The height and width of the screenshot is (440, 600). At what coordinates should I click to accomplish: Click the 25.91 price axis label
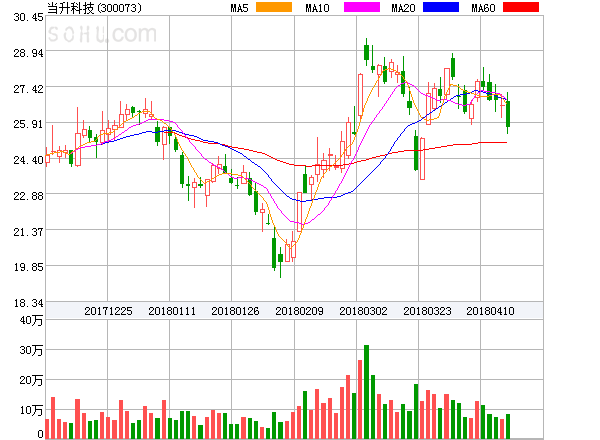click(28, 124)
